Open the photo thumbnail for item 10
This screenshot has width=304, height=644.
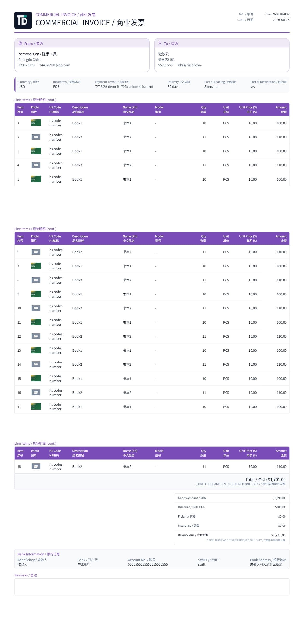pos(36,308)
